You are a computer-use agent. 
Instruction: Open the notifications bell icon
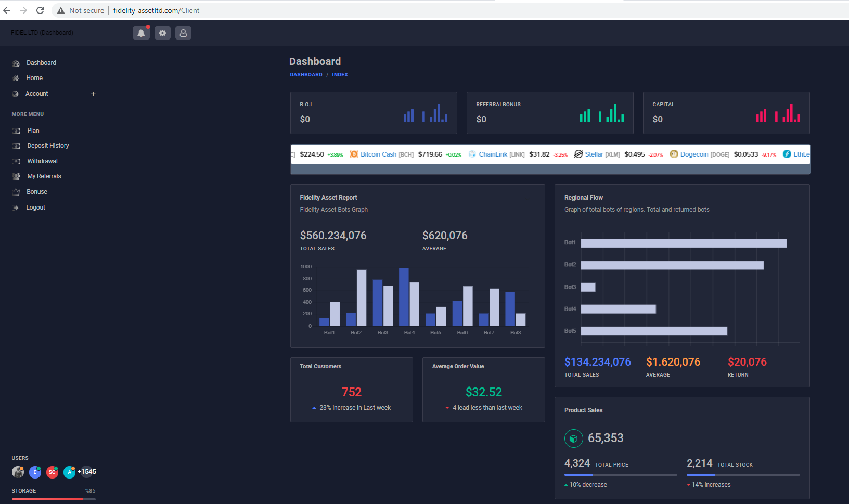(x=141, y=33)
